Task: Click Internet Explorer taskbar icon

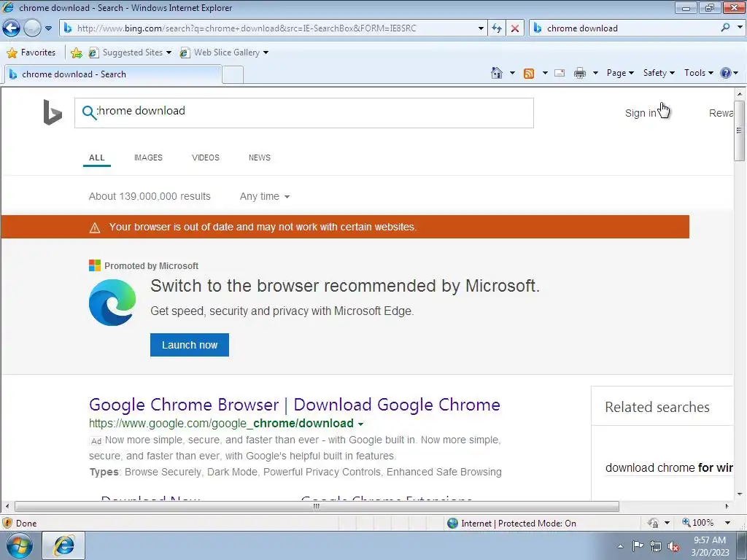Action: 64,545
